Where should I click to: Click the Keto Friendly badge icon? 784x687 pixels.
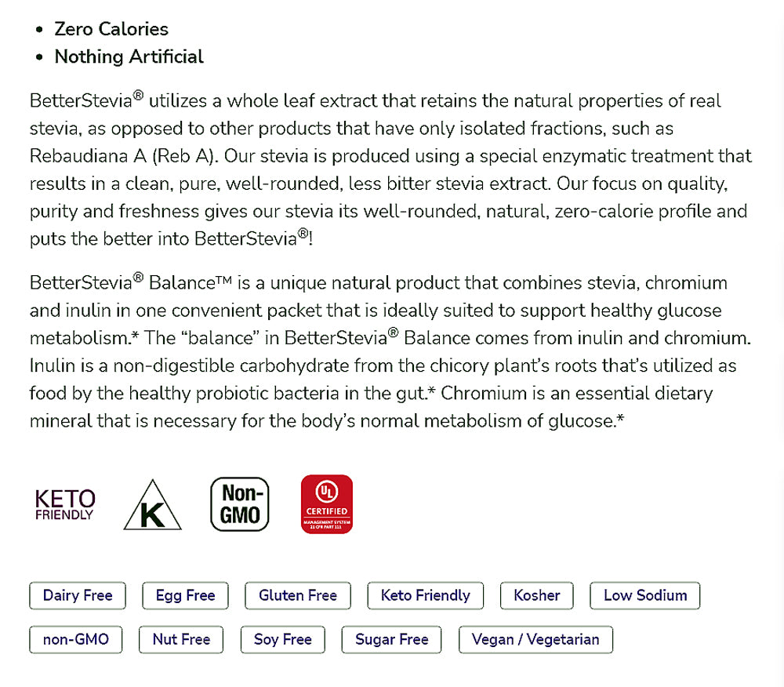pos(65,504)
